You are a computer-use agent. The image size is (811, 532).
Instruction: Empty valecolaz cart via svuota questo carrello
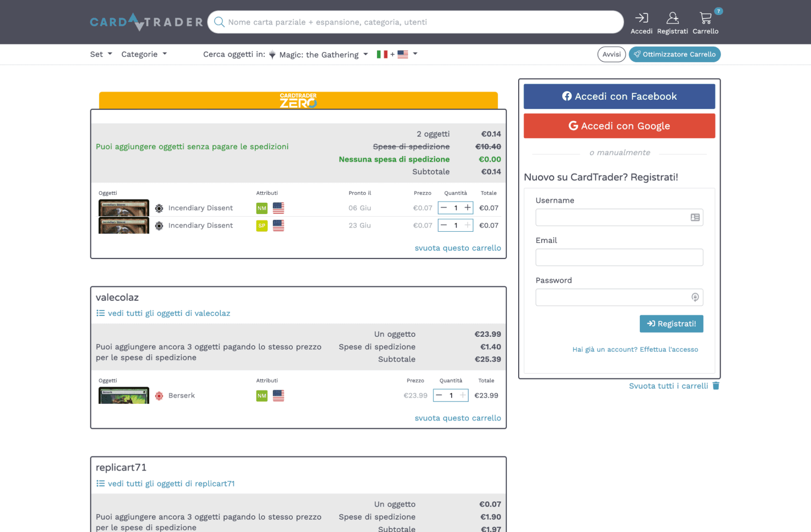458,418
